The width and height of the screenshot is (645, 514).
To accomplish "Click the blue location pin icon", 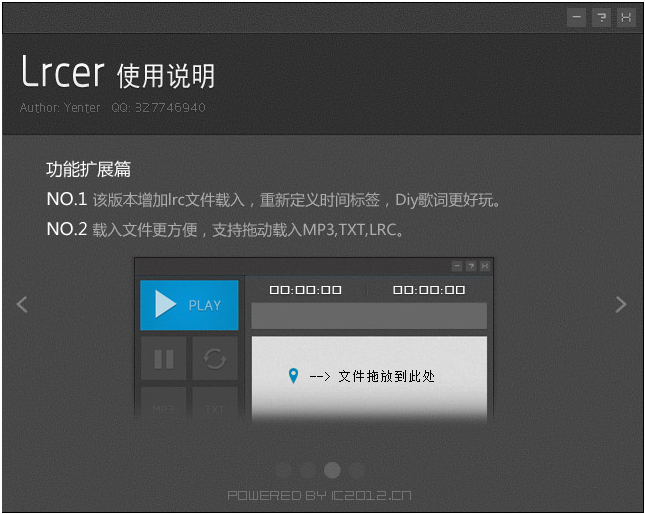I will point(293,376).
